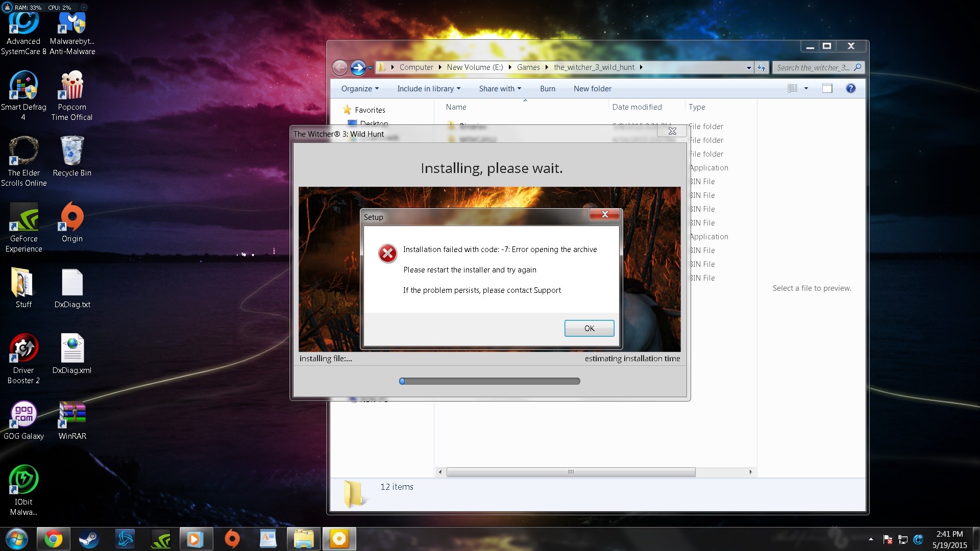Expand breadcrumb arrow after Games
Screen dimensions: 980x551
(x=547, y=67)
